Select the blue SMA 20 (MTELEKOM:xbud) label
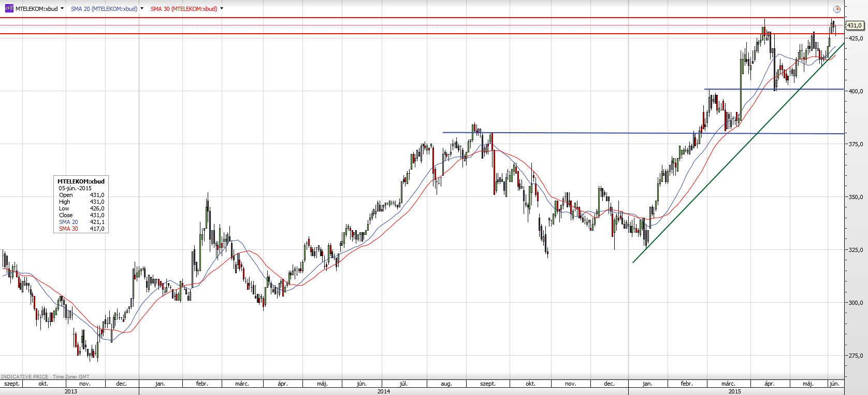868x395 pixels. point(104,9)
